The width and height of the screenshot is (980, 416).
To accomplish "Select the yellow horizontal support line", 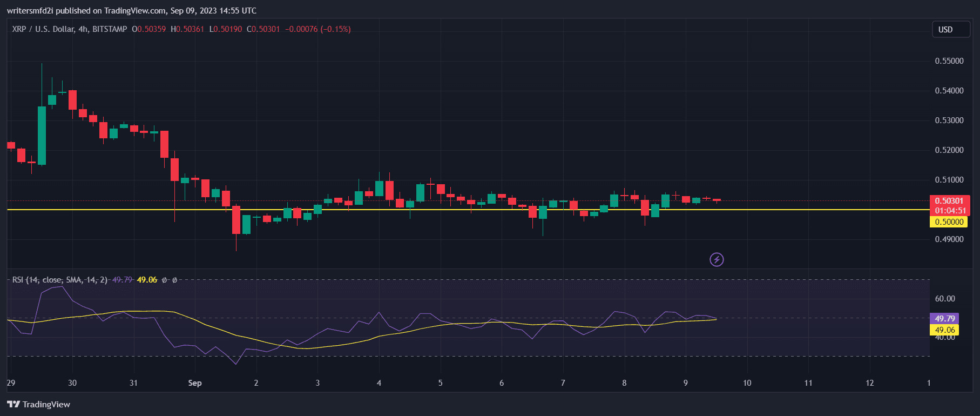I will coord(432,210).
